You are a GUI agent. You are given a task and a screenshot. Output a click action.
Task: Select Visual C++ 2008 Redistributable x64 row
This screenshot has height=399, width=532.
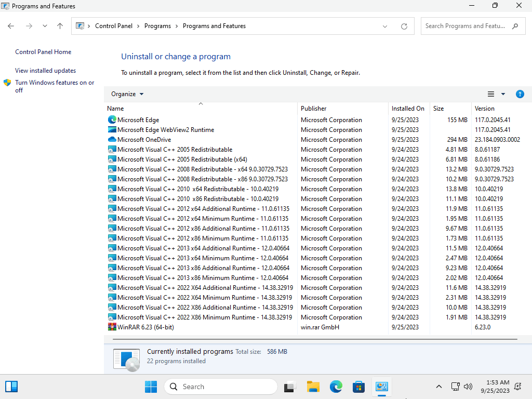pyautogui.click(x=317, y=169)
